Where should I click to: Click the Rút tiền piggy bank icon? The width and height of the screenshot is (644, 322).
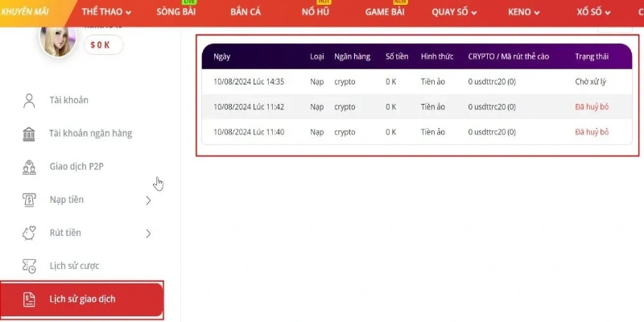[30, 233]
